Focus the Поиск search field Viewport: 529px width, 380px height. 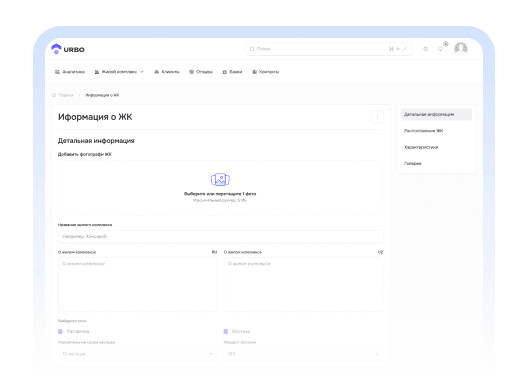[x=328, y=49]
